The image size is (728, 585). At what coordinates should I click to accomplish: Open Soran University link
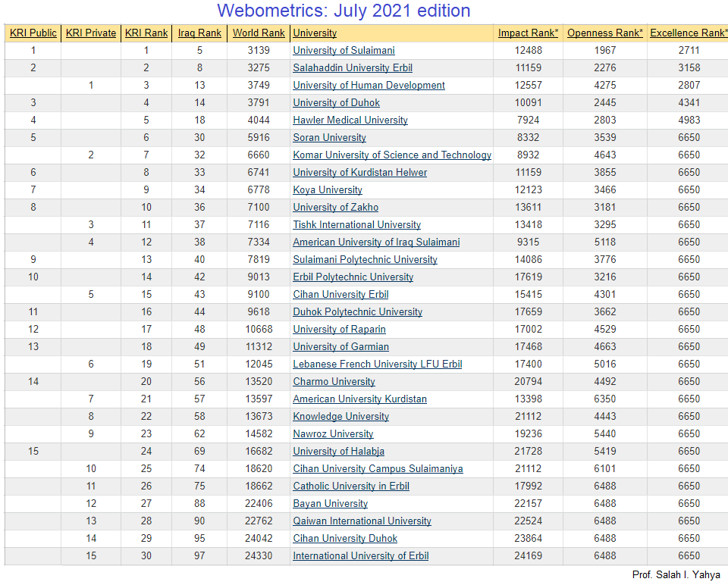[x=329, y=138]
